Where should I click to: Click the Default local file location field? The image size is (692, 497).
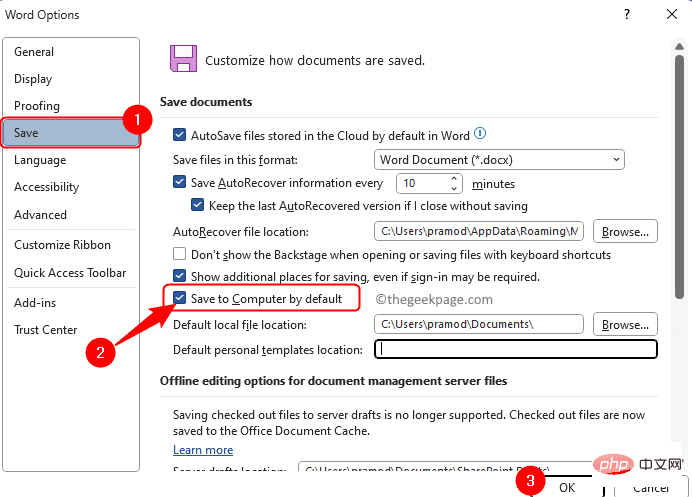[x=479, y=324]
